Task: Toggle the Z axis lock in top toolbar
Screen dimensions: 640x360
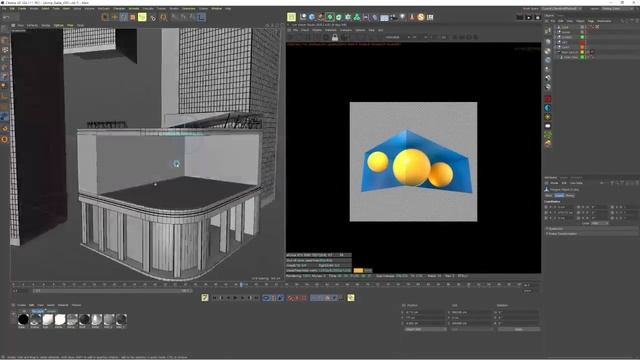Action: pyautogui.click(x=192, y=17)
